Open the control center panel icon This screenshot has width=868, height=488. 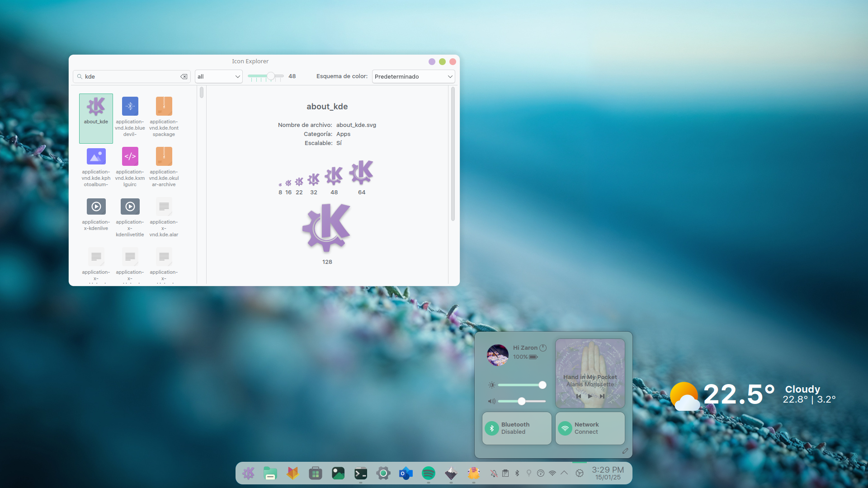click(x=580, y=473)
